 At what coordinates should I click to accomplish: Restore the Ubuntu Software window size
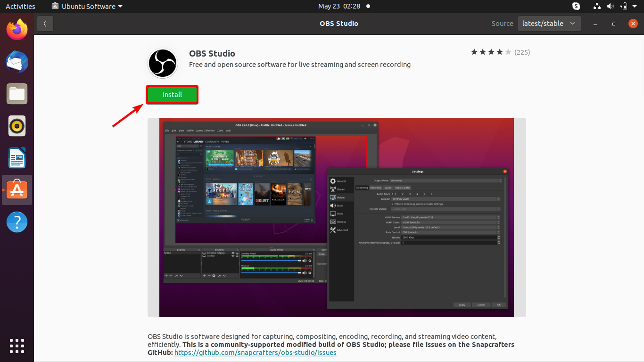(x=614, y=24)
